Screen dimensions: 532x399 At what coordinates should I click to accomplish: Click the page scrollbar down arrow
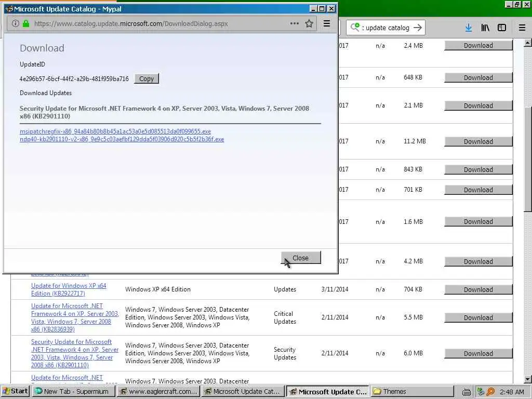pos(528,379)
